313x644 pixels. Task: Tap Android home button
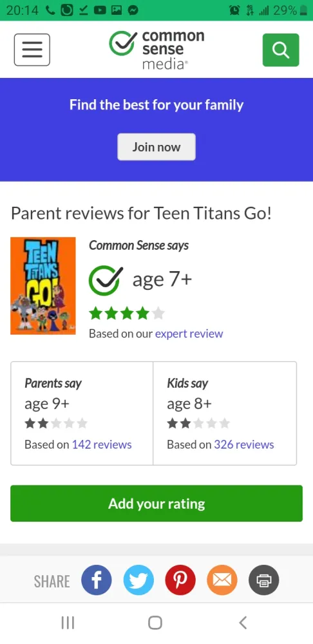[x=155, y=623]
